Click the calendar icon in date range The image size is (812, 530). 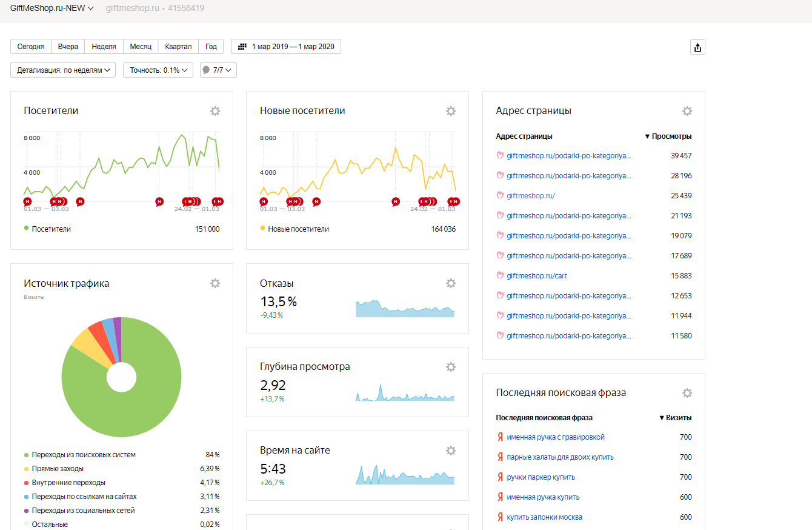(242, 46)
